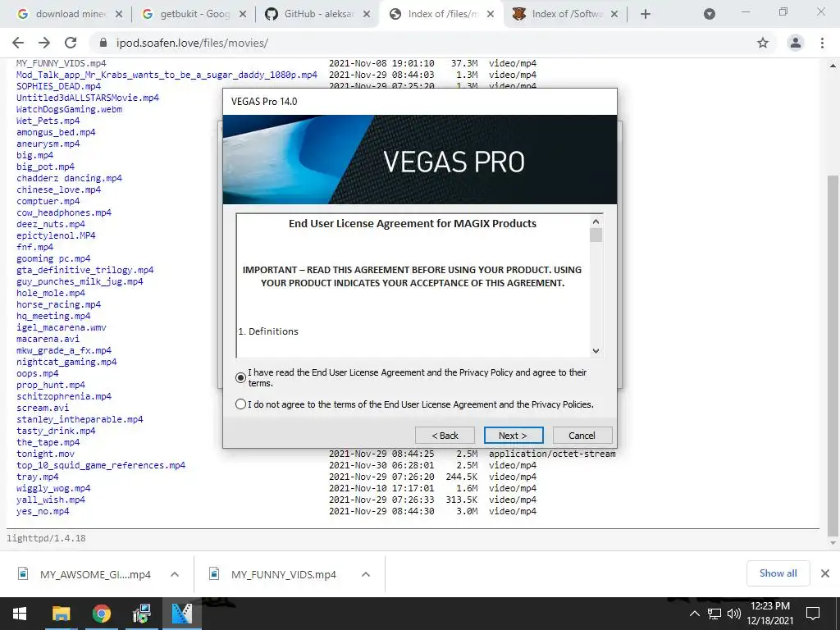
Task: Show hidden system tray icons
Action: (x=694, y=614)
